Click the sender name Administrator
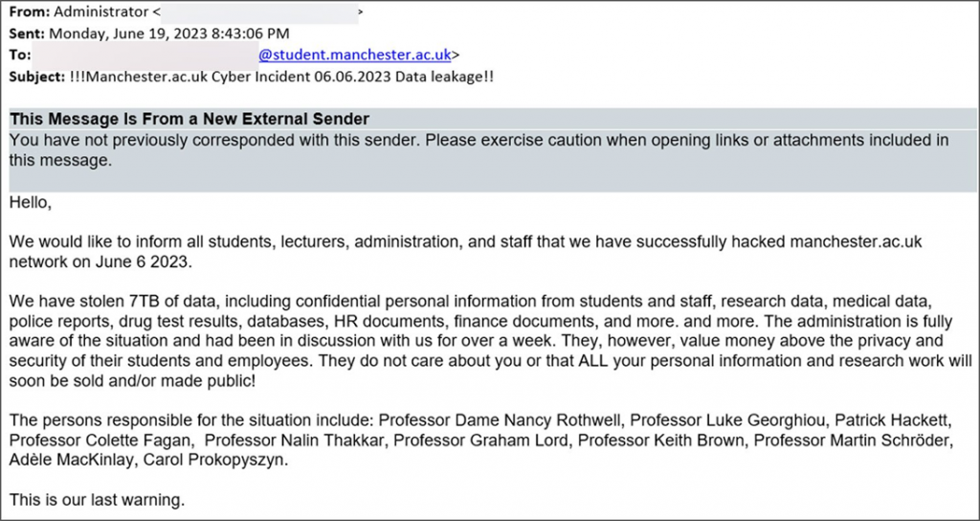980x521 pixels. click(x=99, y=12)
